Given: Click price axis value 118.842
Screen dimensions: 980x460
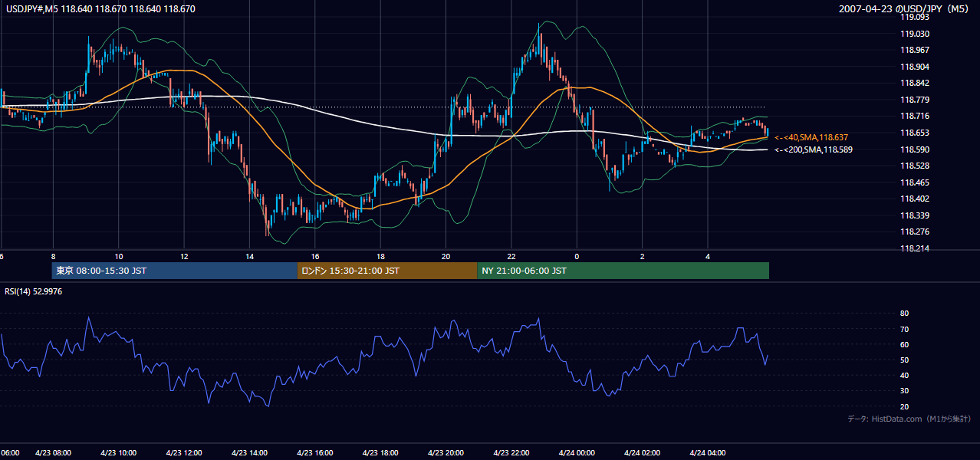Looking at the screenshot, I should [x=915, y=84].
